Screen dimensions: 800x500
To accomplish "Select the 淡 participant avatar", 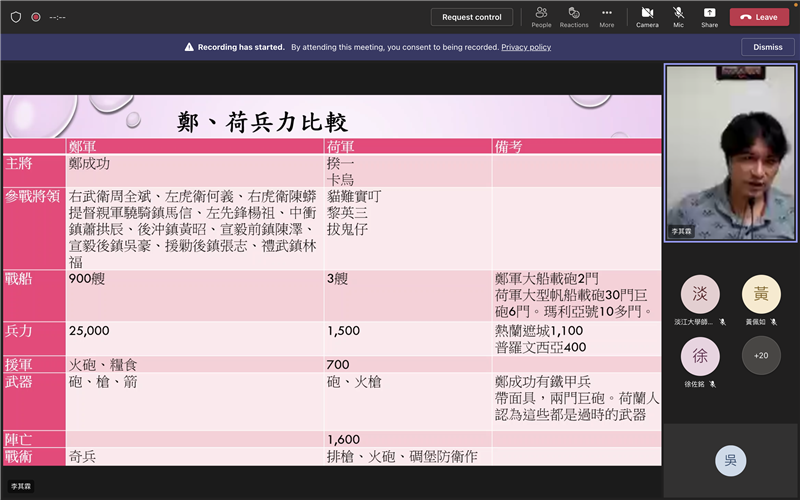I will pos(700,294).
